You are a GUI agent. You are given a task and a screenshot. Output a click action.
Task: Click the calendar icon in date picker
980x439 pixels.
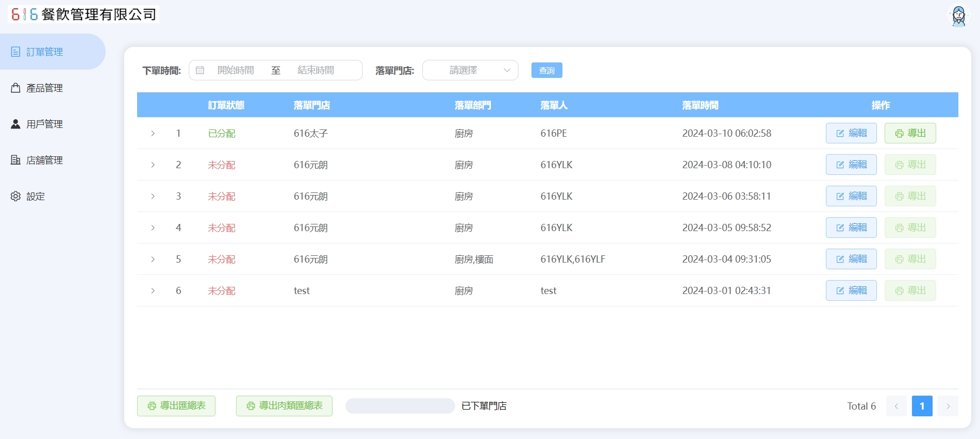pos(200,70)
